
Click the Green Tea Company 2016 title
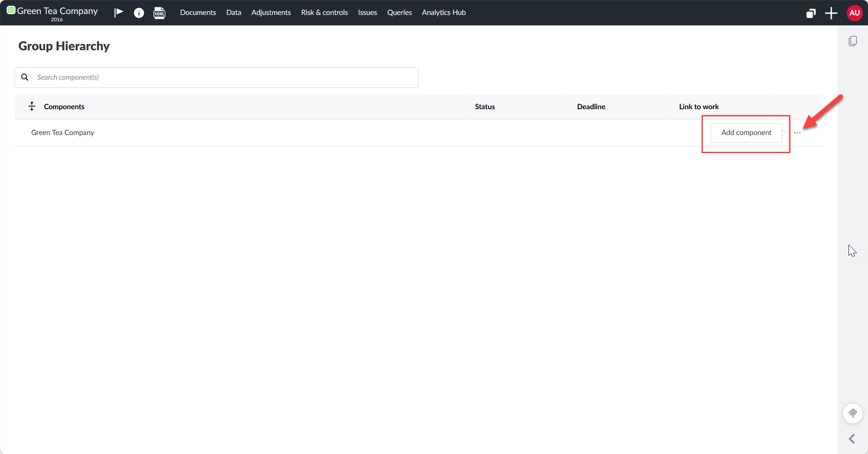tap(53, 13)
